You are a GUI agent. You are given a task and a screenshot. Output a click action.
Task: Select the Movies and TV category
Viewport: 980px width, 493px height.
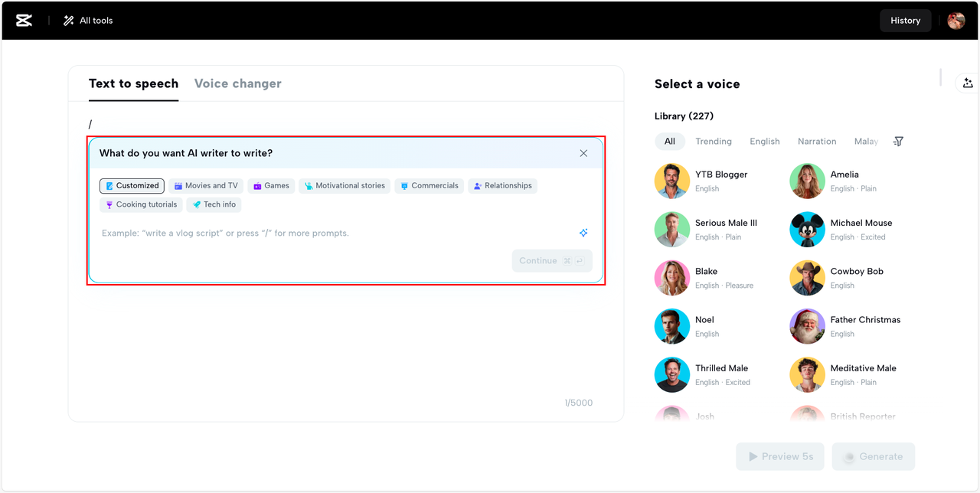click(x=205, y=186)
